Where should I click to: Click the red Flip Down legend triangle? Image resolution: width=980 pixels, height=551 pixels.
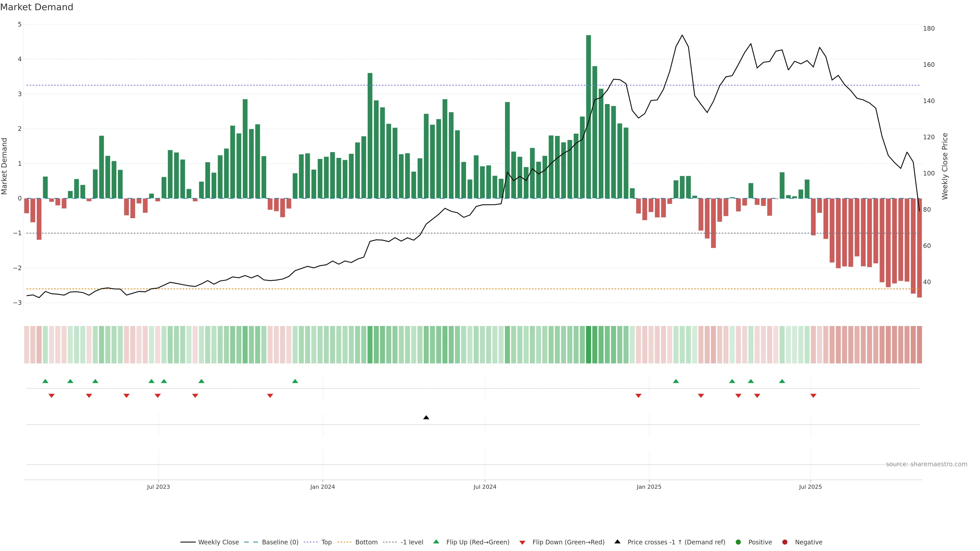522,542
